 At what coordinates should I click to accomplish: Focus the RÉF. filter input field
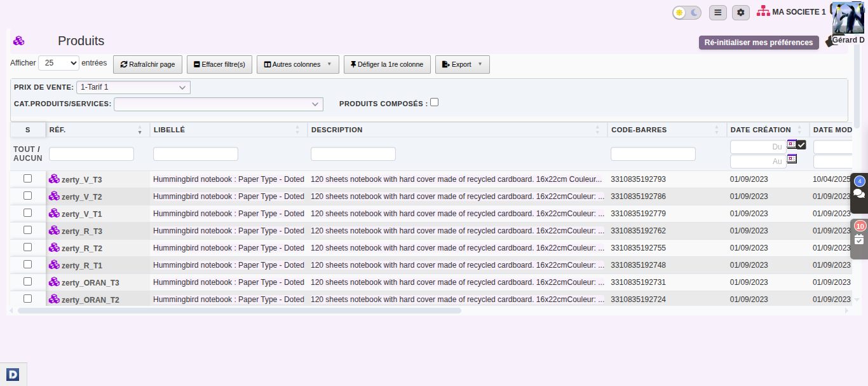[x=92, y=154]
